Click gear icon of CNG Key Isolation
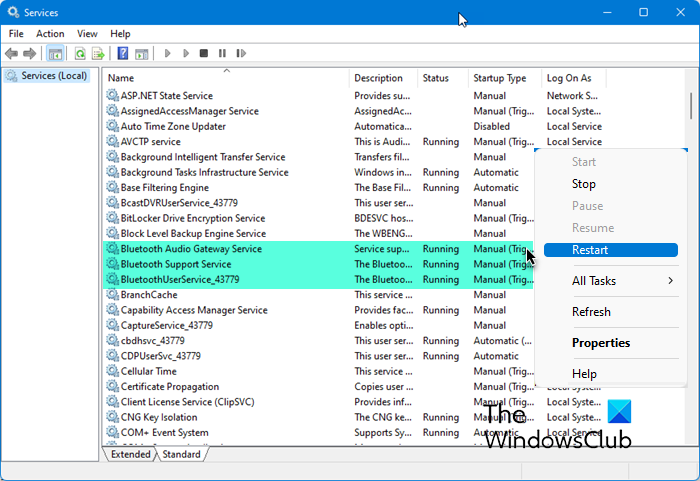This screenshot has height=481, width=700. pyautogui.click(x=112, y=417)
